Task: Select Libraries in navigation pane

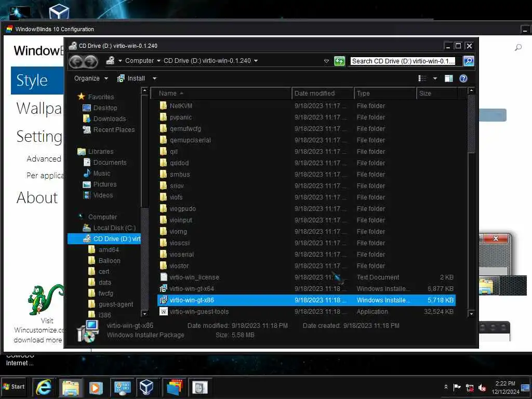Action: [x=100, y=152]
